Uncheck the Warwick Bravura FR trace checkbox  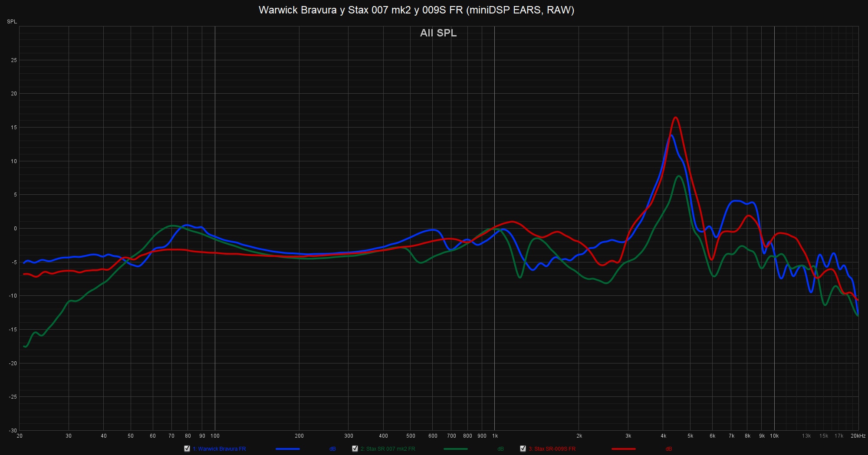point(187,448)
